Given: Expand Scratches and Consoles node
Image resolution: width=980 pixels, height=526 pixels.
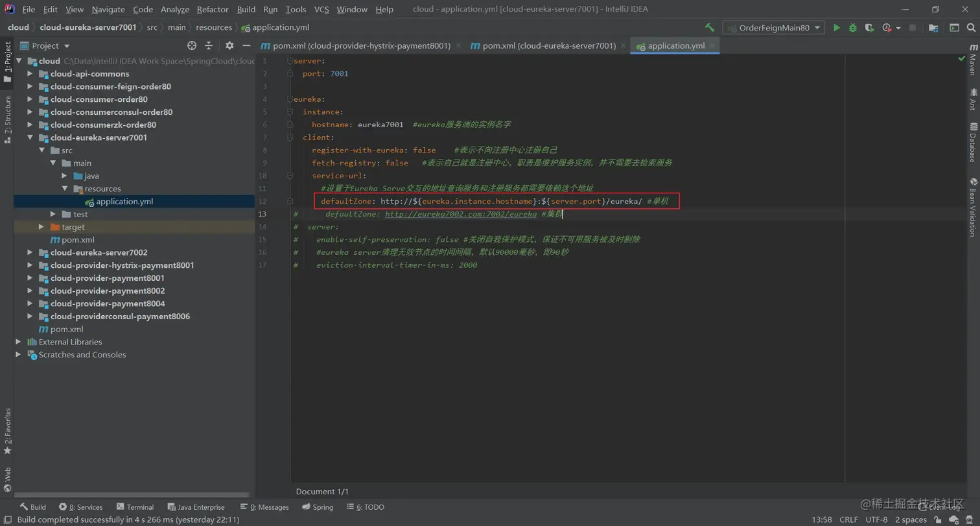Looking at the screenshot, I should (18, 355).
